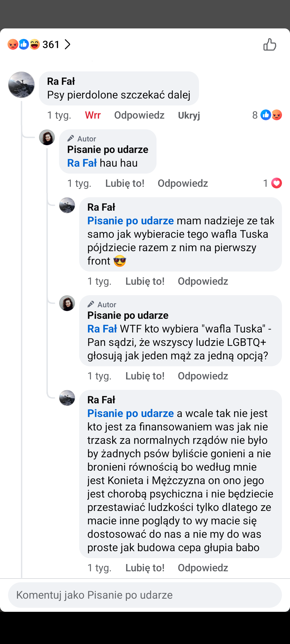Open author avatar next to the 'hau hau' reply
Screen dimensions: 290x644
point(47,137)
